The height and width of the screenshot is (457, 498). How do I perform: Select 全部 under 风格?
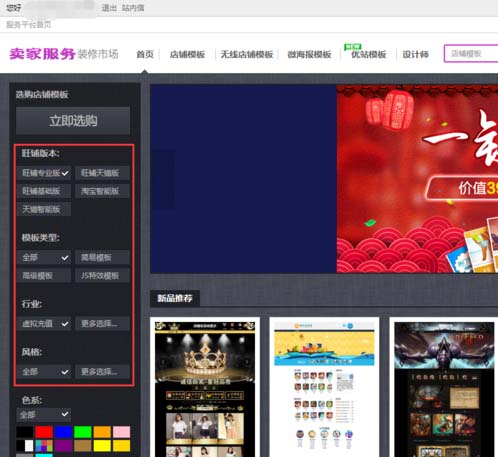tap(44, 372)
